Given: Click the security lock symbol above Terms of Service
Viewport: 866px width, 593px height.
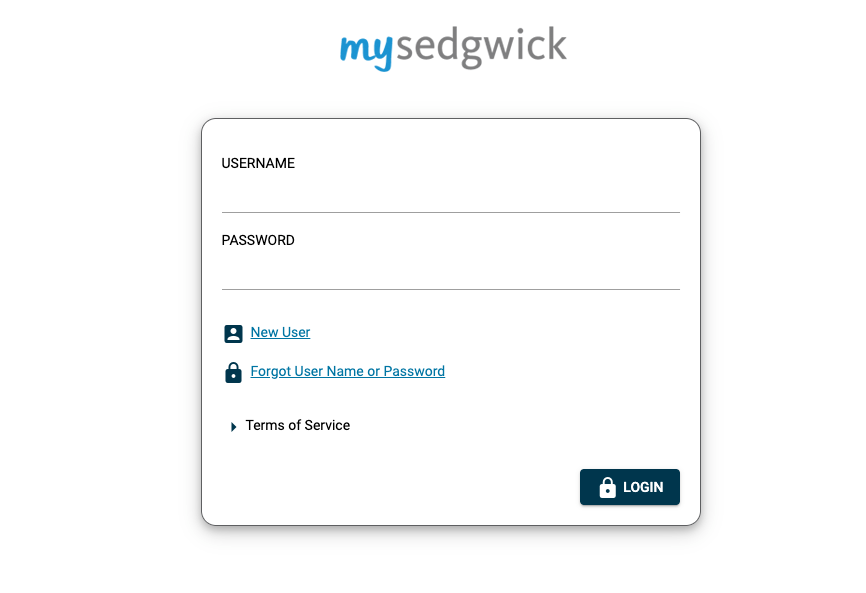Looking at the screenshot, I should pyautogui.click(x=233, y=371).
